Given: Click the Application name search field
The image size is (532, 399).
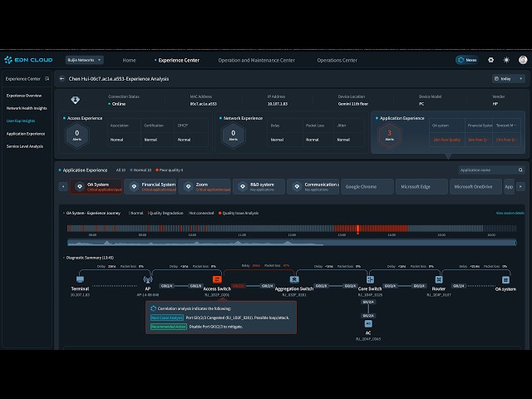Looking at the screenshot, I should [491, 170].
